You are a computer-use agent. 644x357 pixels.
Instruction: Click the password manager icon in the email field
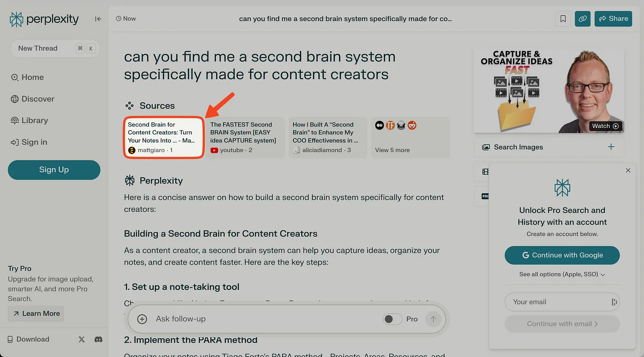614,302
